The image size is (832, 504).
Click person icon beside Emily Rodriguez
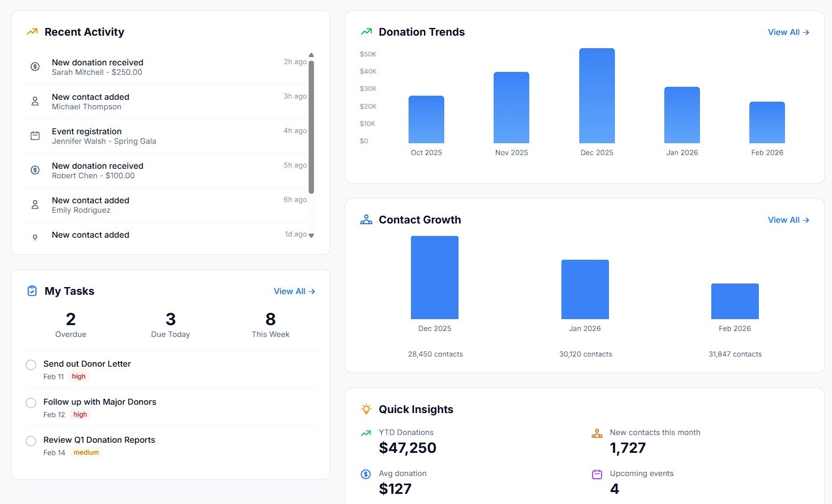click(x=35, y=204)
